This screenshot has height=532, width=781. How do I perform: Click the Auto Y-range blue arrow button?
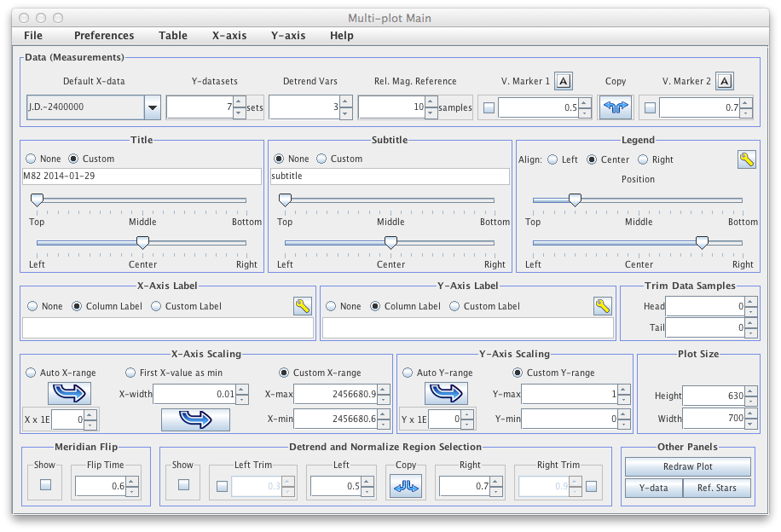click(x=446, y=393)
